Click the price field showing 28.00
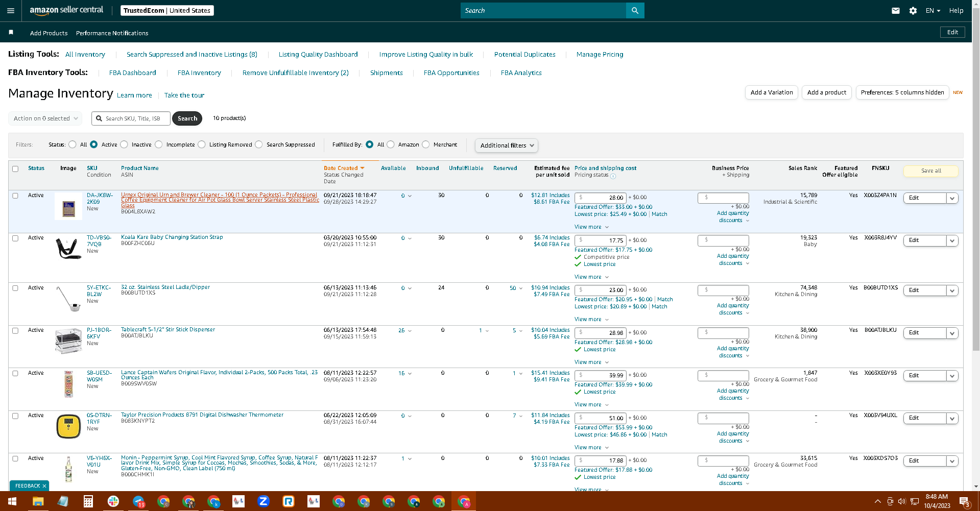The width and height of the screenshot is (980, 511). [x=600, y=198]
